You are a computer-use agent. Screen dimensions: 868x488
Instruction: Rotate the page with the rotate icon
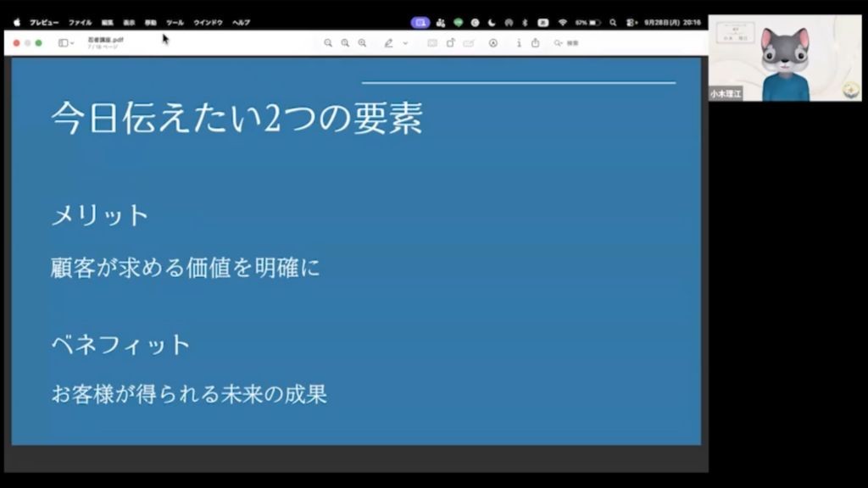pyautogui.click(x=451, y=42)
